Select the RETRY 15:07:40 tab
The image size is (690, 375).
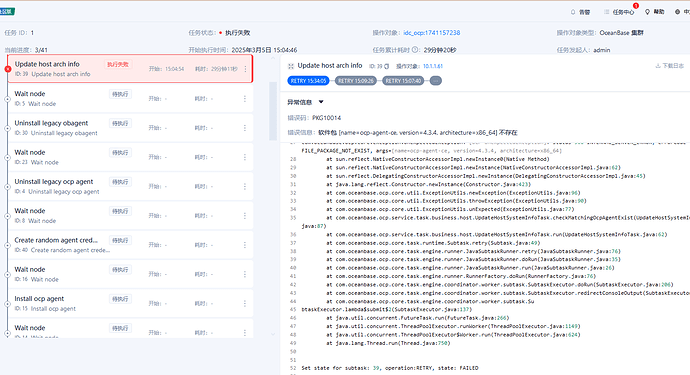(x=403, y=81)
